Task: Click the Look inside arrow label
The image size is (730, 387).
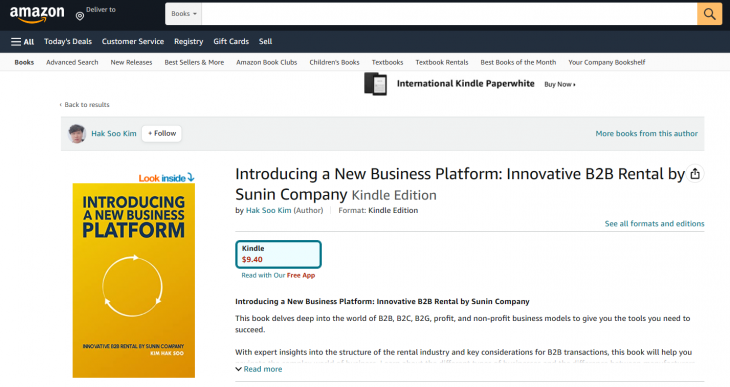Action: (166, 178)
